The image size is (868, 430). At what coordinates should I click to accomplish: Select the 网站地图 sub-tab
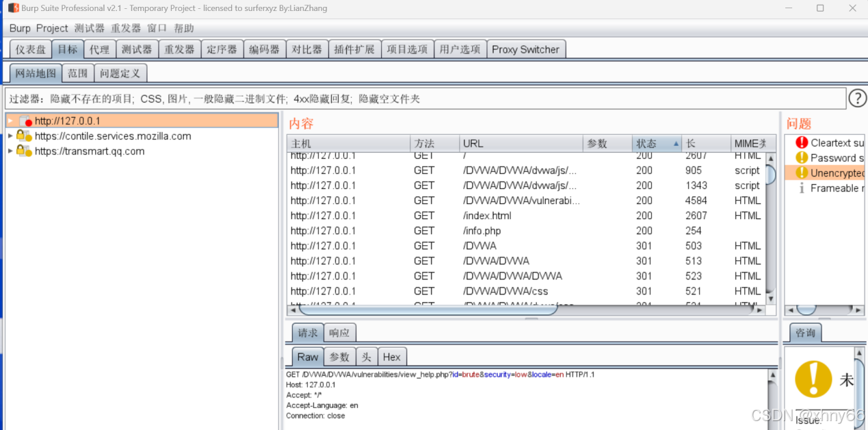click(36, 73)
